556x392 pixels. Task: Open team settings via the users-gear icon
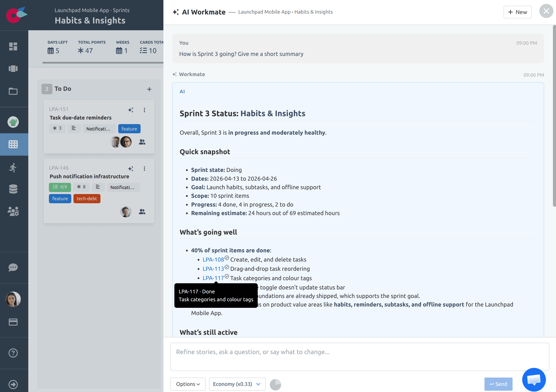pos(13,211)
